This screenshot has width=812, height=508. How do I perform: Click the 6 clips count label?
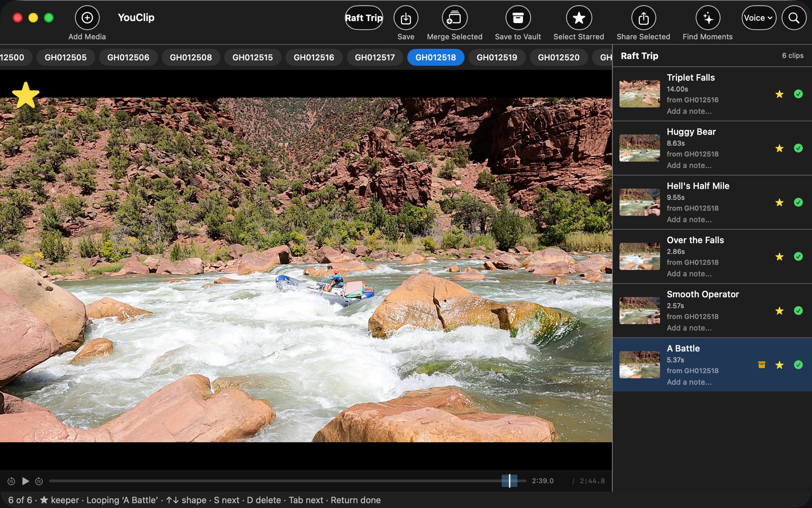792,56
